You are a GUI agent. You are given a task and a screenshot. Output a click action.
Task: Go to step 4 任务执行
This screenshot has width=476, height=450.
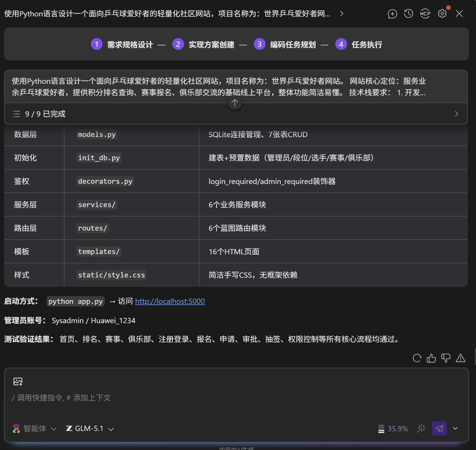[359, 44]
